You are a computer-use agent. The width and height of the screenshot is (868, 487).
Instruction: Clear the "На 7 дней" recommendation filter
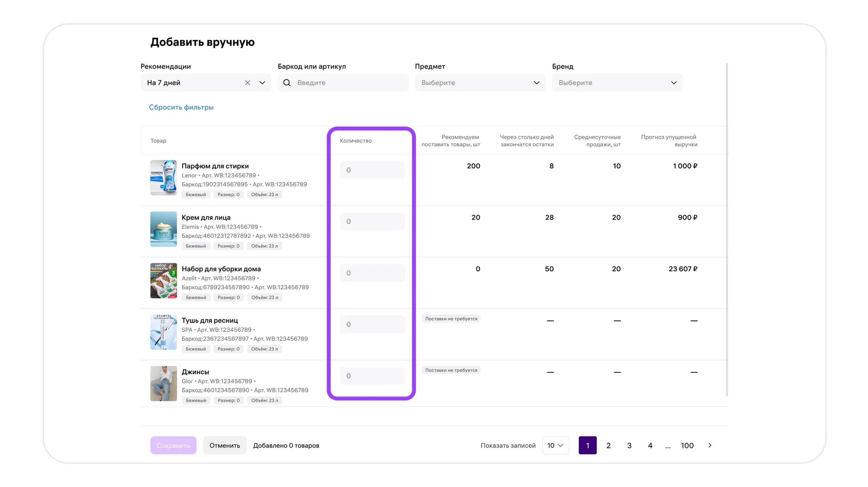pos(247,83)
